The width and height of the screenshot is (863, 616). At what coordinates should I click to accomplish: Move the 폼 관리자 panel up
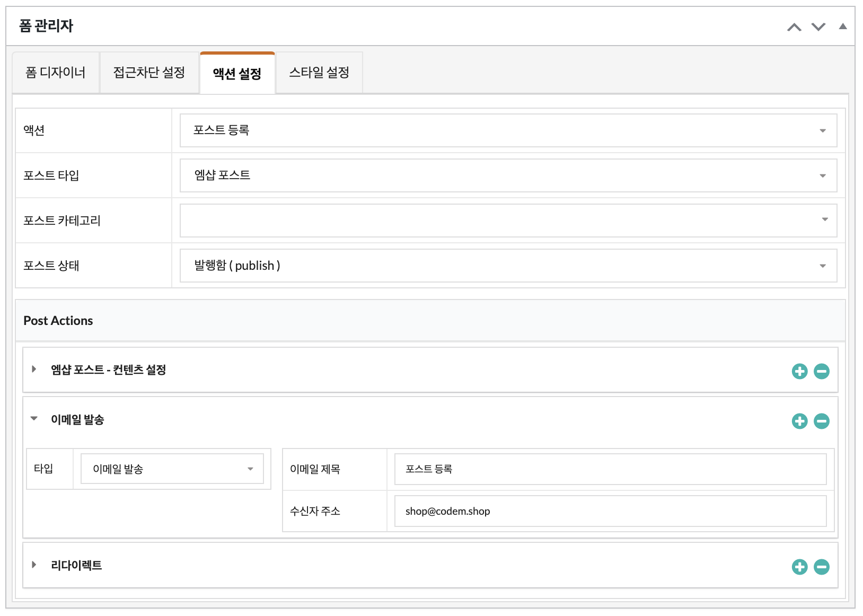click(x=794, y=27)
